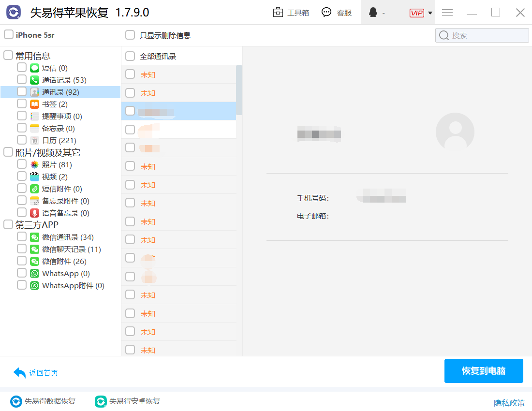Image resolution: width=532 pixels, height=411 pixels.
Task: Check the 全部通讯录 select-all checkbox
Action: coord(130,57)
